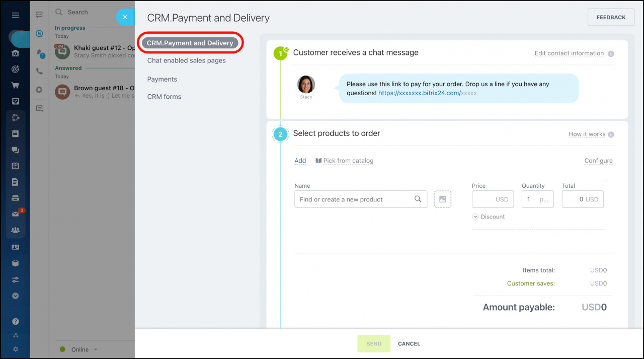Viewport: 644px width, 359px height.
Task: Click Edit contact information link
Action: 569,53
